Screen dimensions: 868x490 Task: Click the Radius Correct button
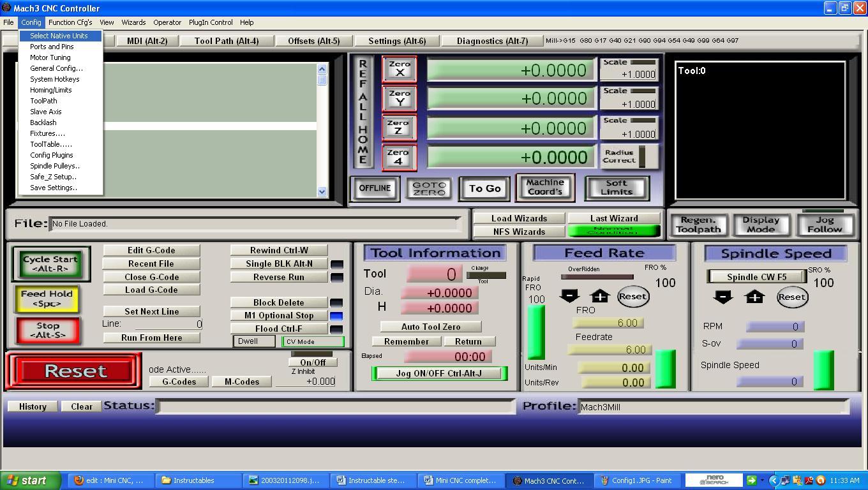click(x=630, y=156)
